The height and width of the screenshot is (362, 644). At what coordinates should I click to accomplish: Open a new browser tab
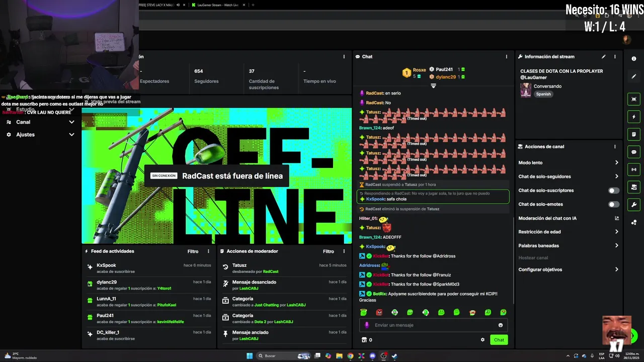click(253, 5)
